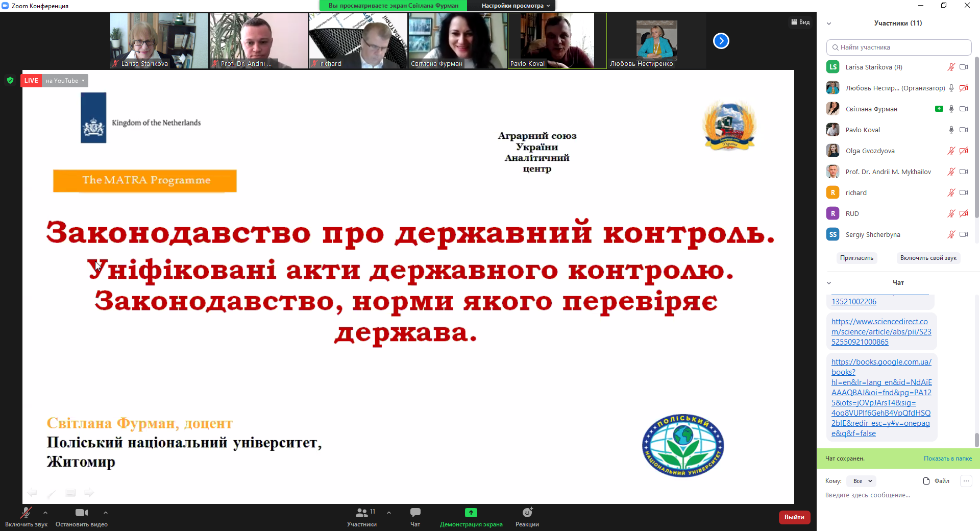This screenshot has height=531, width=980.
Task: Open Настройки просмотра view options dropdown
Action: [516, 6]
